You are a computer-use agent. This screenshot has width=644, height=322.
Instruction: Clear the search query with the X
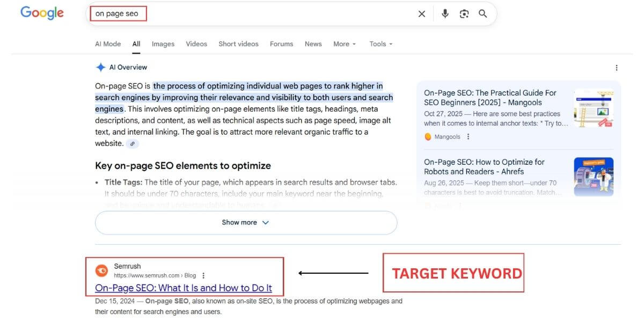click(422, 13)
